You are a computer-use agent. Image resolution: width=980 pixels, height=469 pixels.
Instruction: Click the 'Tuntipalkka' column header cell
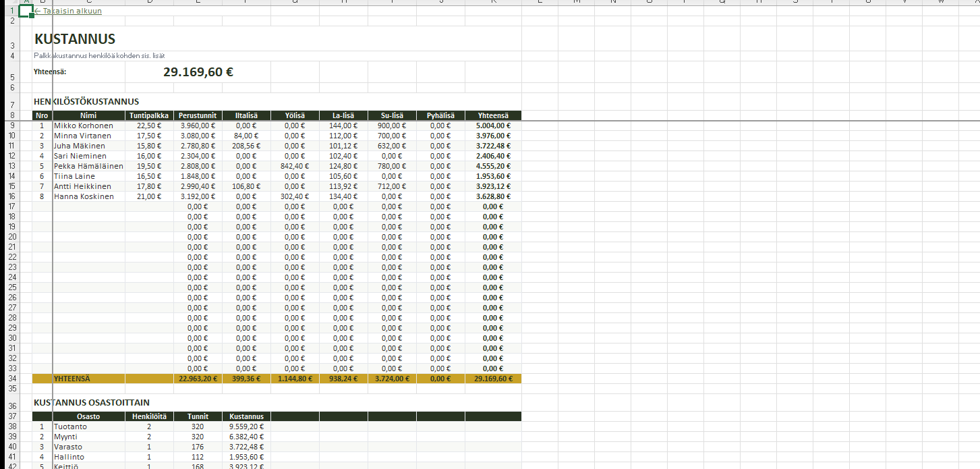point(149,115)
